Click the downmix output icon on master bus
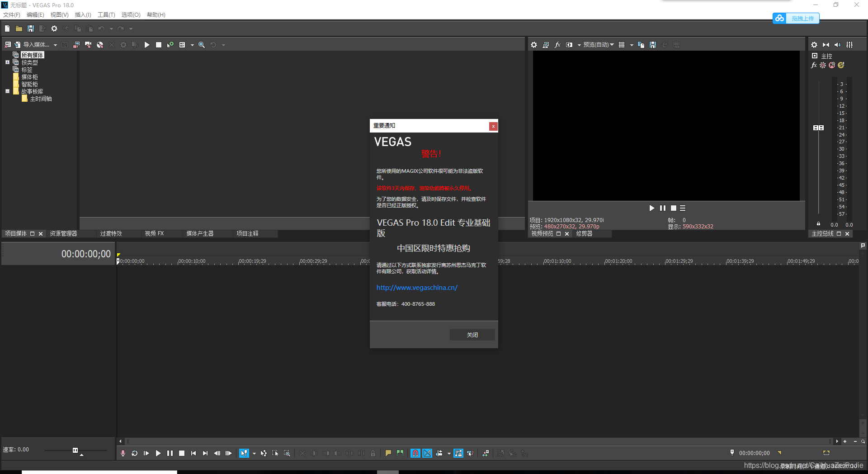 pos(826,45)
